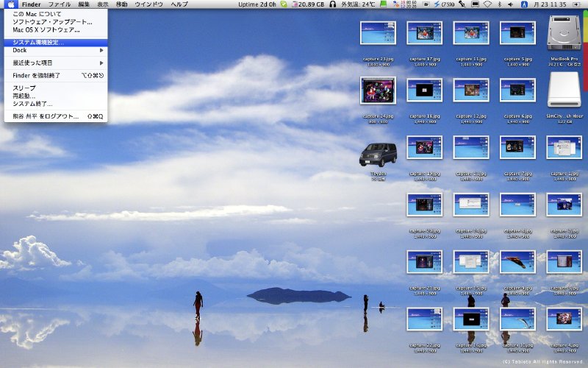Open the ヘルプ menu
The image size is (588, 368).
[179, 4]
